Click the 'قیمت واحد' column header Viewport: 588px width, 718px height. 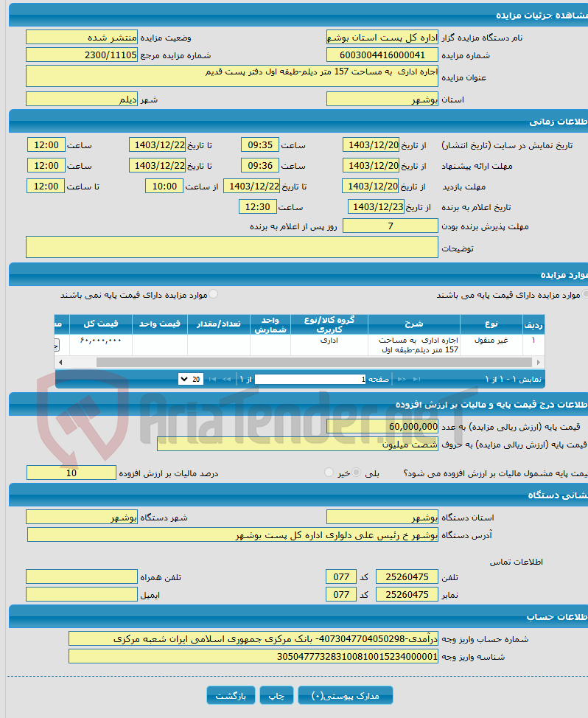[x=160, y=324]
